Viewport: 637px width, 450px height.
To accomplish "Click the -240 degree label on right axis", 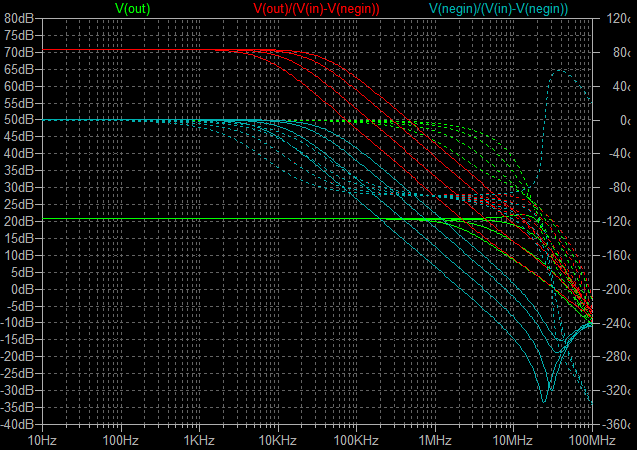I will point(616,323).
